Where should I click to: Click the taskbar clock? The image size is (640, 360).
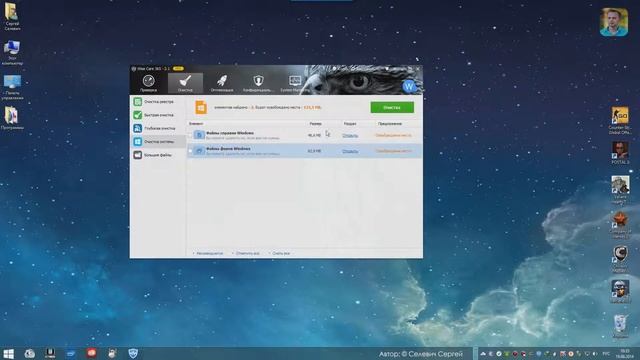click(625, 353)
